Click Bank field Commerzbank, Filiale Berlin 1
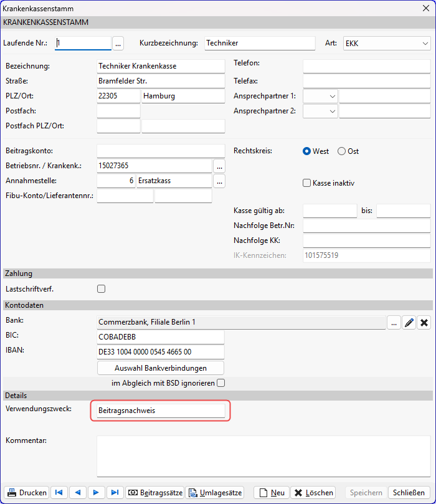 [x=241, y=322]
